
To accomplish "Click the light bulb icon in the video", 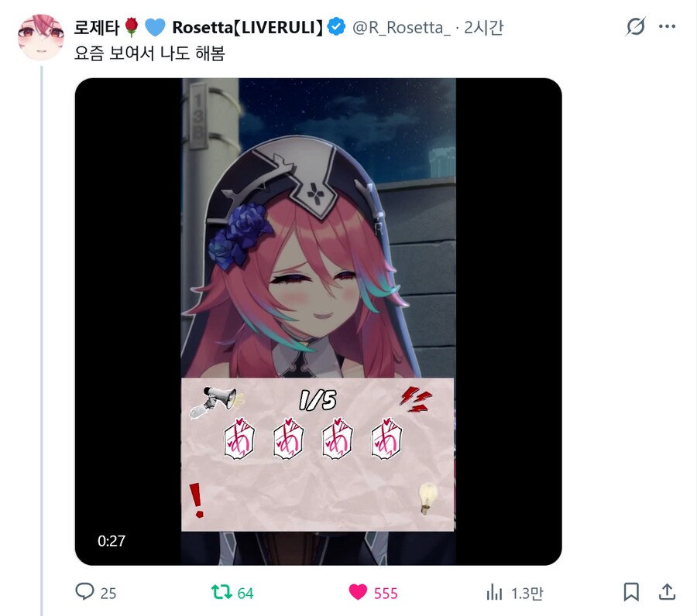I will (x=427, y=498).
